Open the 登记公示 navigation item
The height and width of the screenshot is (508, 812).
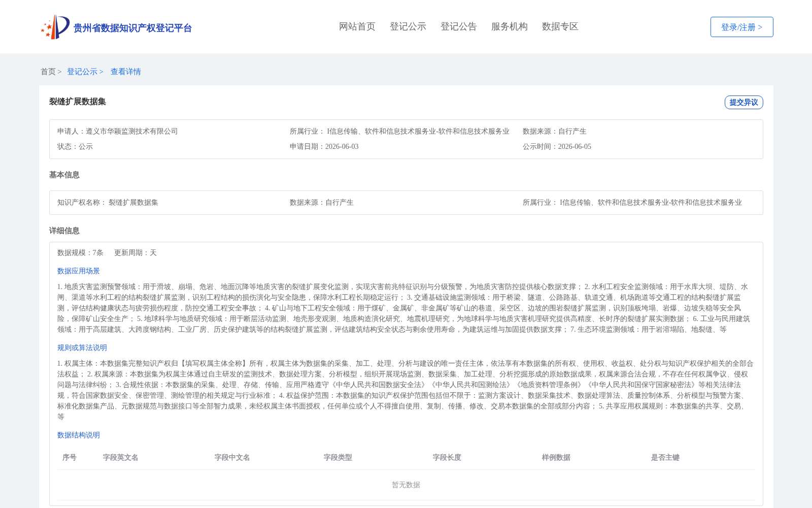coord(408,26)
